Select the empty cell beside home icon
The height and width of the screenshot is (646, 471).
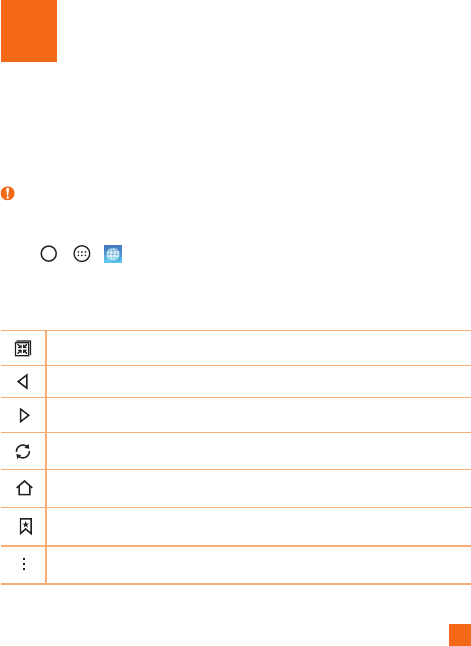pyautogui.click(x=258, y=488)
